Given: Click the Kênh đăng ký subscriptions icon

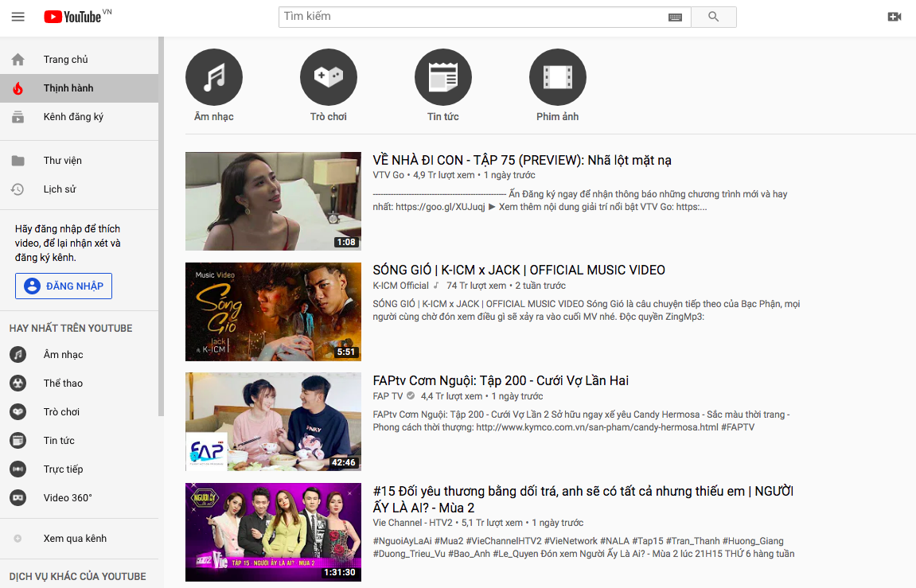Looking at the screenshot, I should pyautogui.click(x=18, y=117).
